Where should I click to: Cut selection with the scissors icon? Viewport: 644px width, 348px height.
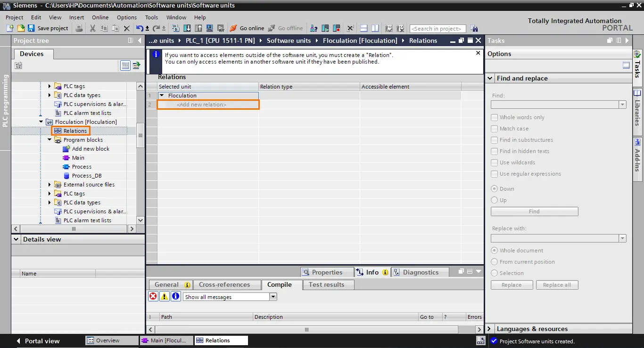coord(92,28)
